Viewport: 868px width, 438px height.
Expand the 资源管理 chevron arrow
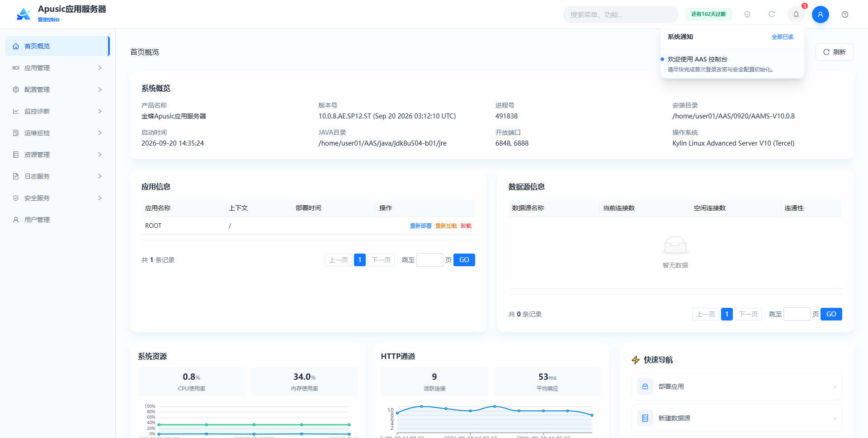click(100, 155)
